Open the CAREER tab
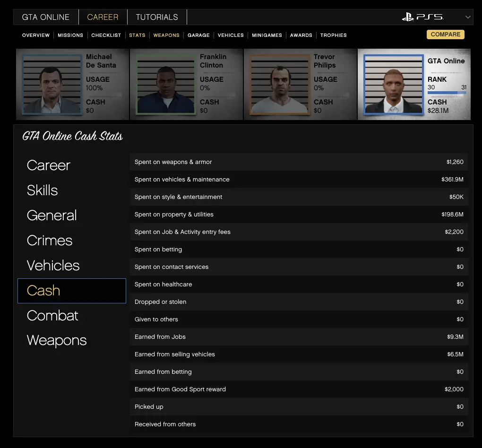Image resolution: width=482 pixels, height=448 pixels. [103, 17]
